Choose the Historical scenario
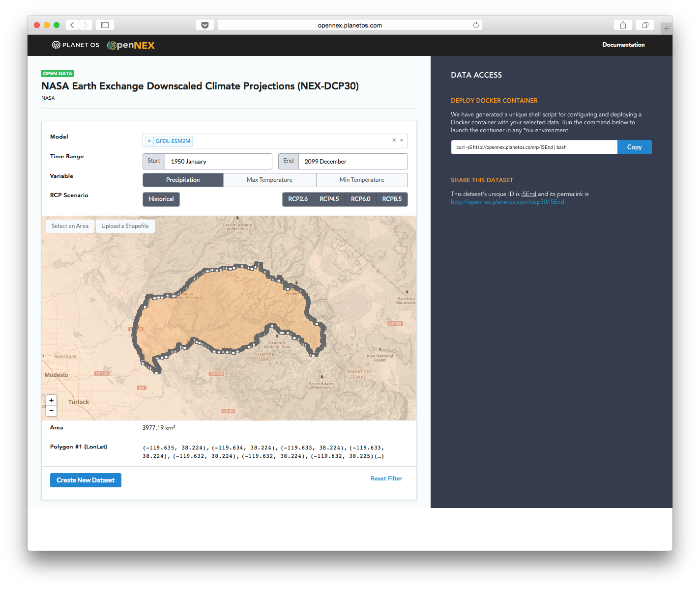This screenshot has width=700, height=590. [x=161, y=199]
